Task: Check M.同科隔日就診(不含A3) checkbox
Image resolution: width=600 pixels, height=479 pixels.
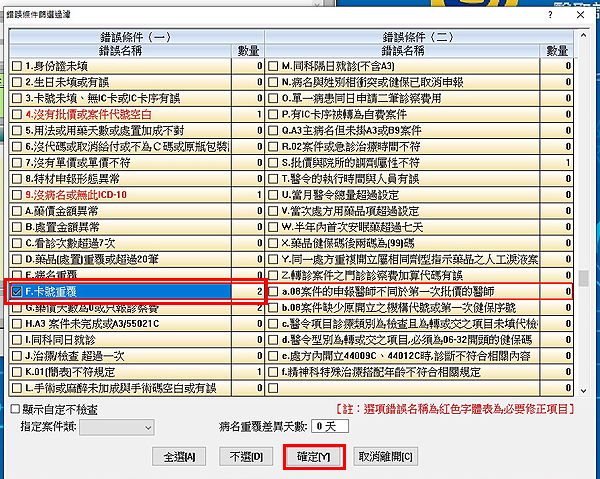Action: [x=273, y=67]
